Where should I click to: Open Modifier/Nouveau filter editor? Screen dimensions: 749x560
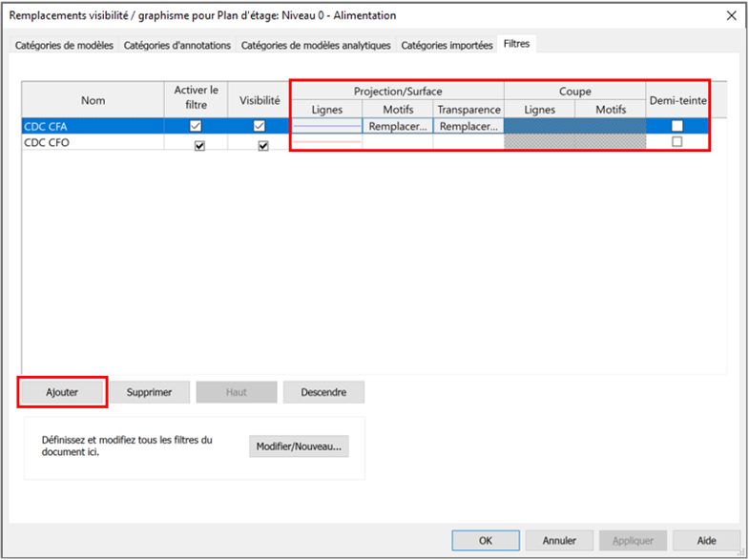coord(299,446)
